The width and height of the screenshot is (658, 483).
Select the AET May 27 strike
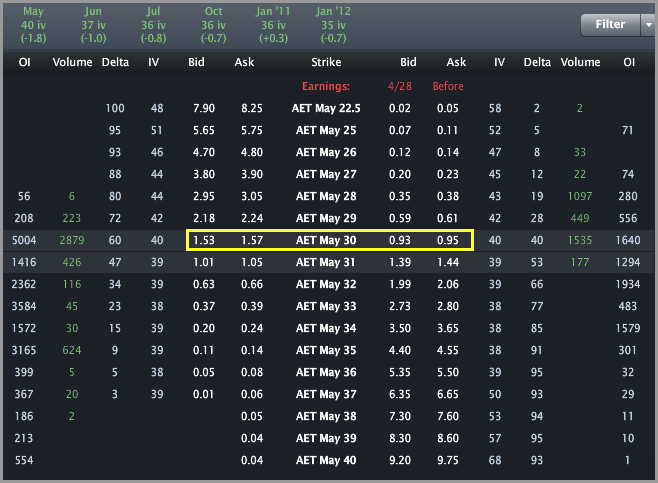pyautogui.click(x=326, y=174)
